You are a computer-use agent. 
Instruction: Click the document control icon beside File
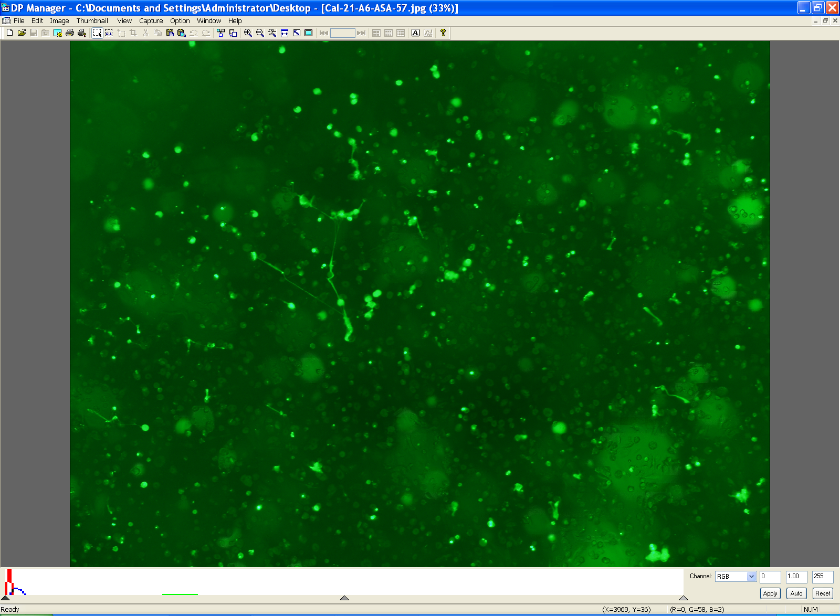[x=6, y=21]
